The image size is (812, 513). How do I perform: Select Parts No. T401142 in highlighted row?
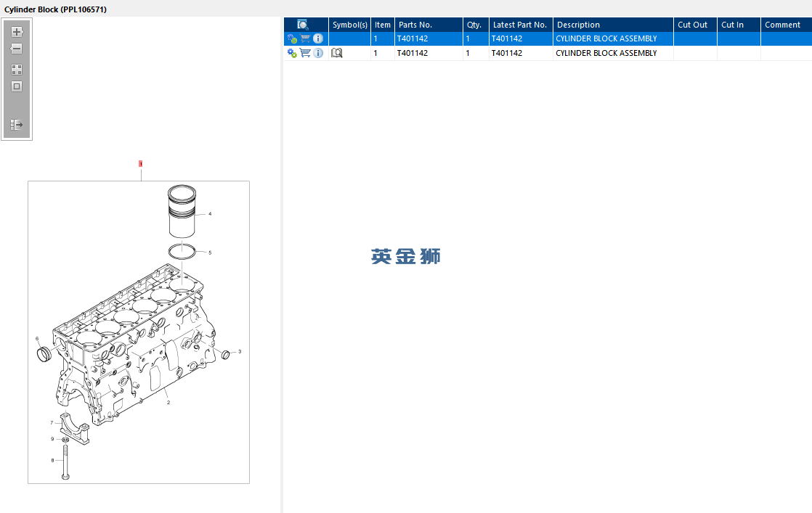(413, 38)
